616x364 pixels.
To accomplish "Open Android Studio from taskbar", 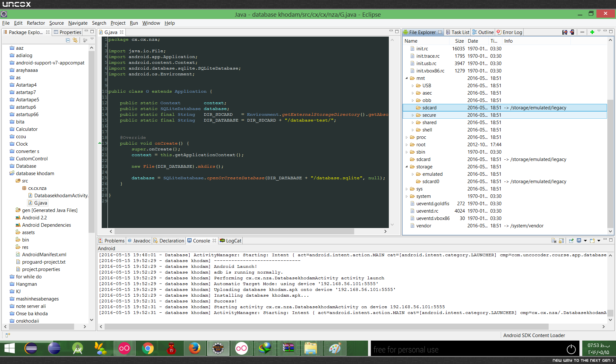I will pos(78,348).
